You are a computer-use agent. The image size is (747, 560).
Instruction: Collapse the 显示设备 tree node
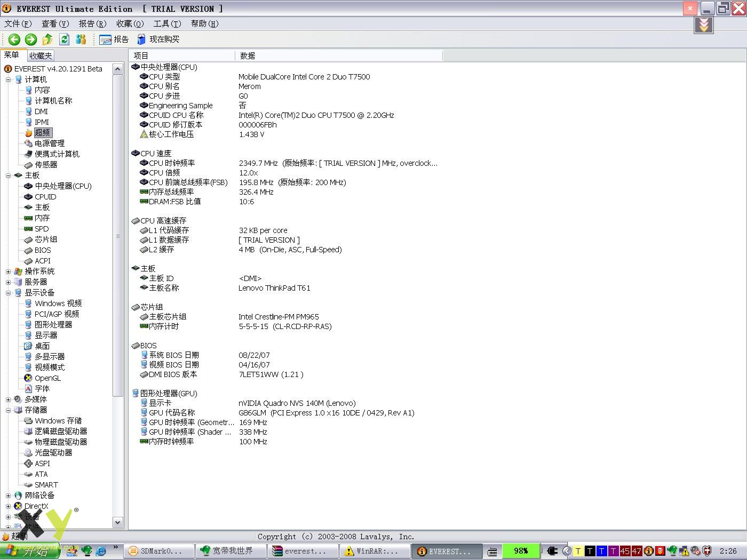click(x=8, y=293)
